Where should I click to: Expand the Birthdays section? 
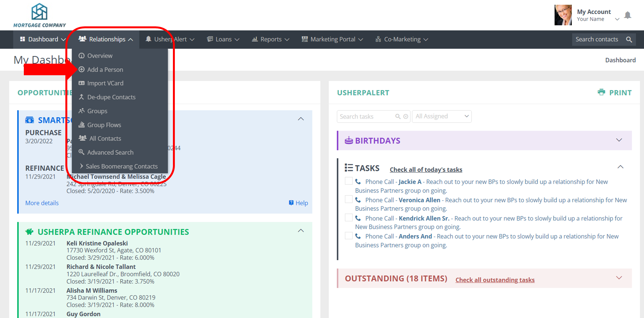[x=619, y=140]
